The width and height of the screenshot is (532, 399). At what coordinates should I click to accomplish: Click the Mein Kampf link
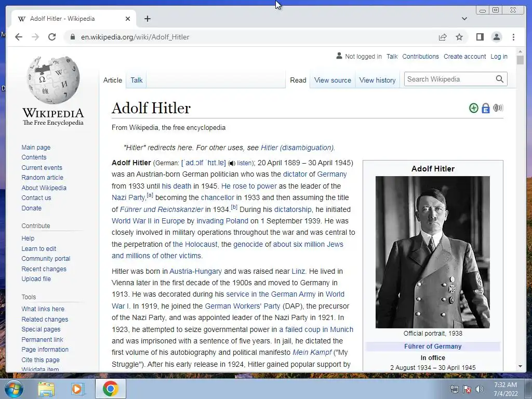click(x=312, y=353)
